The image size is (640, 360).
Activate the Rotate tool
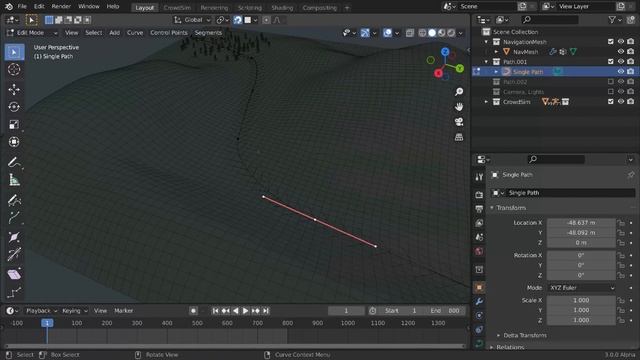point(14,107)
